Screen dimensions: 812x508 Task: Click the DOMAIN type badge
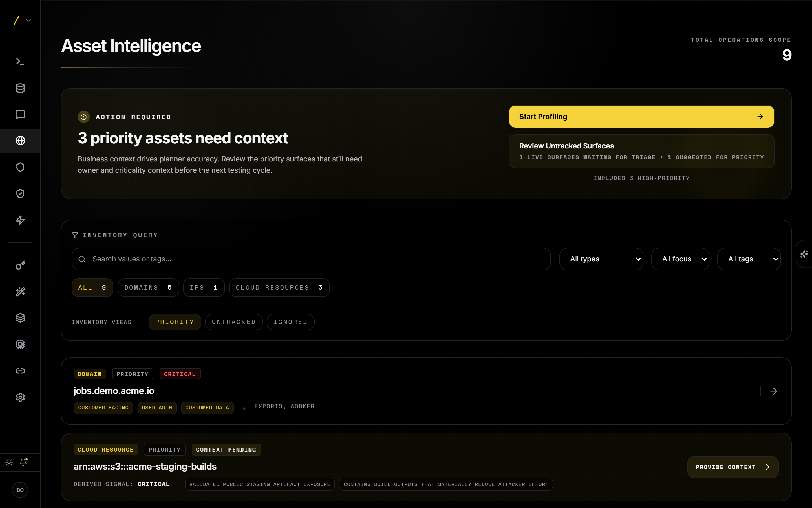tap(90, 374)
